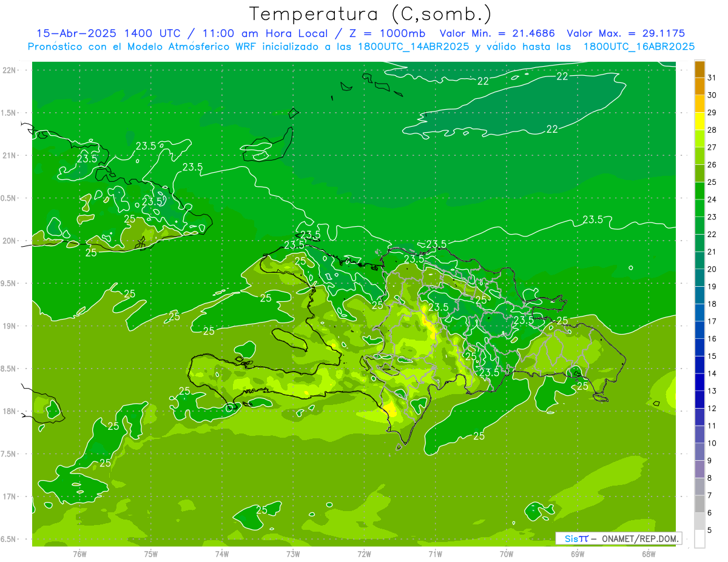Image resolution: width=728 pixels, height=562 pixels.
Task: Click the 72W longitude axis label
Action: (364, 554)
